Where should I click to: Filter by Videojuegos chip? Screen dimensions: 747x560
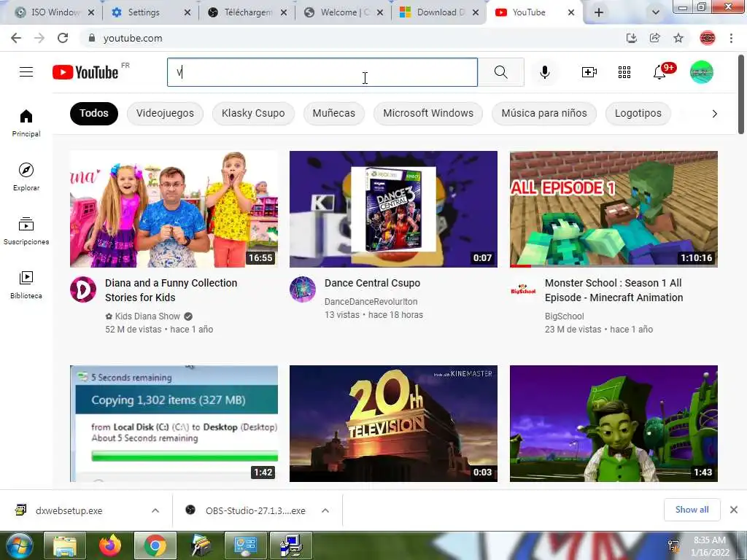165,113
